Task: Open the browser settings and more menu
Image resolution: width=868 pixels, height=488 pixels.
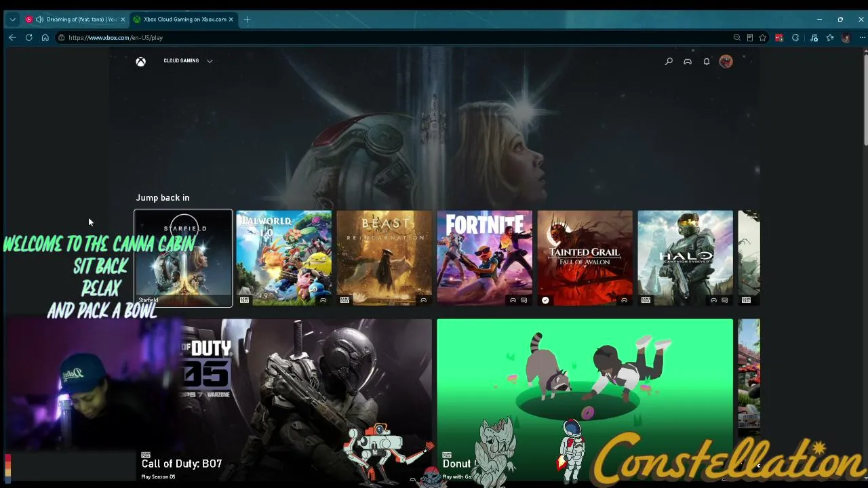Action: tap(862, 38)
